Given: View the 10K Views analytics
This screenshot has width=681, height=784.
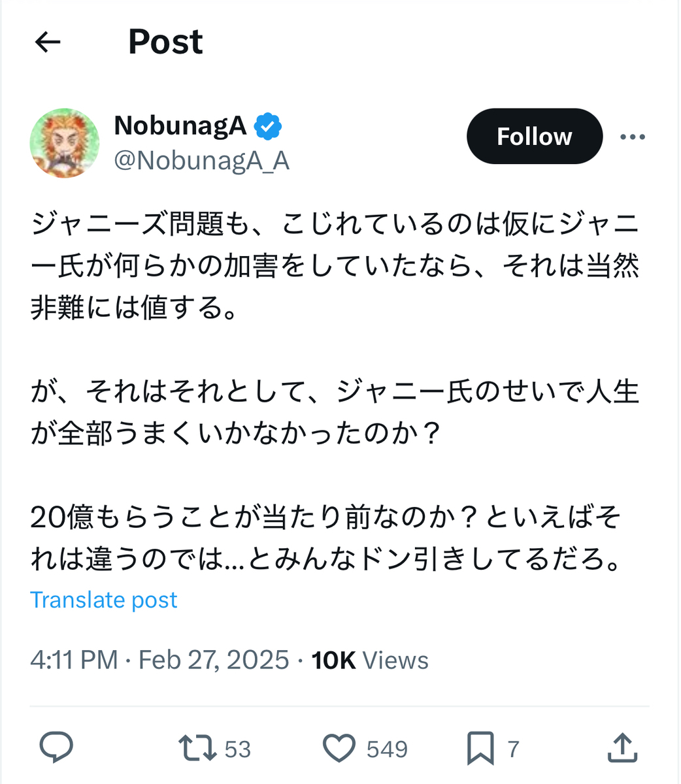Looking at the screenshot, I should point(370,660).
